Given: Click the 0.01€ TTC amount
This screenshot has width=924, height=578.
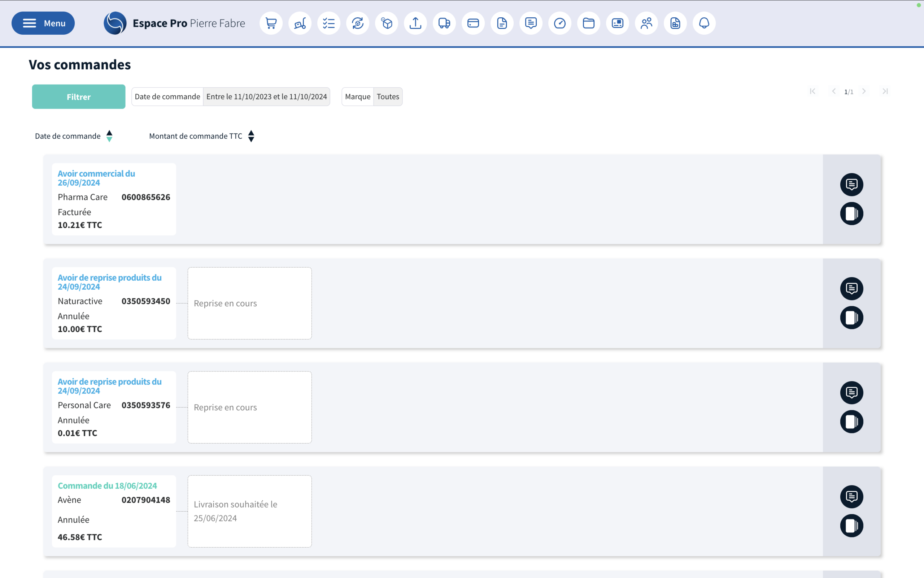Looking at the screenshot, I should [78, 433].
